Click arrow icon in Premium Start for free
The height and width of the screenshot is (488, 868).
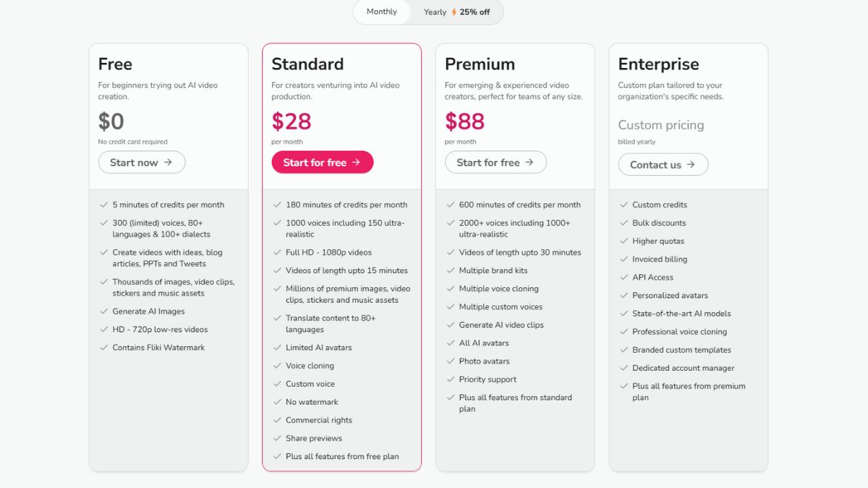pos(529,163)
